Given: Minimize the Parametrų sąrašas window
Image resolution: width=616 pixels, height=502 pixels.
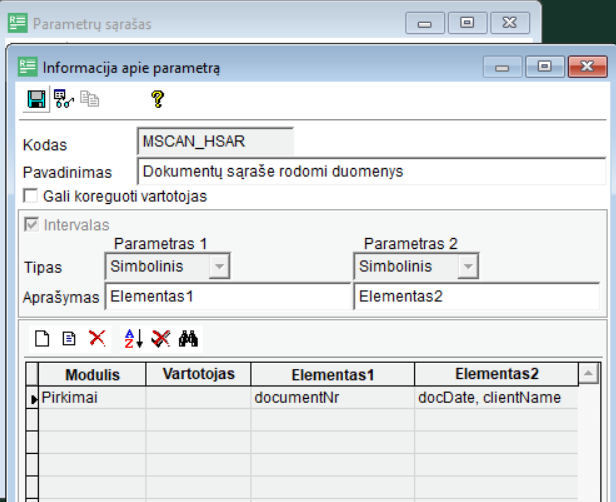Looking at the screenshot, I should tap(424, 23).
